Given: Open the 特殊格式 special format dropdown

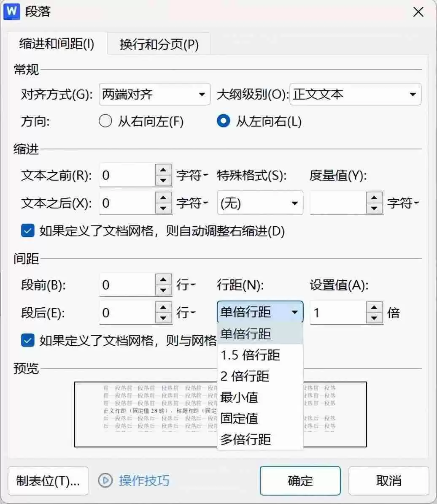Looking at the screenshot, I should click(x=295, y=203).
